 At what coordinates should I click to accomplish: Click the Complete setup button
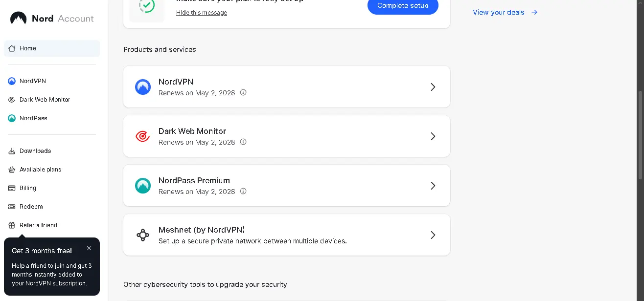[x=403, y=6]
